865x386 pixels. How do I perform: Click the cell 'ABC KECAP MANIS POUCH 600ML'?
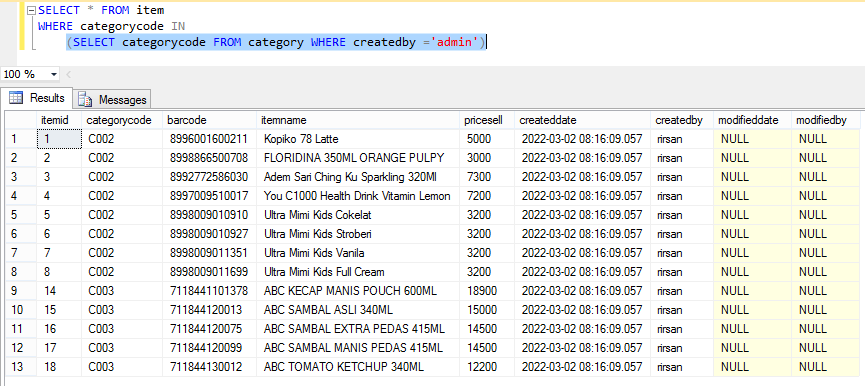[x=359, y=291]
